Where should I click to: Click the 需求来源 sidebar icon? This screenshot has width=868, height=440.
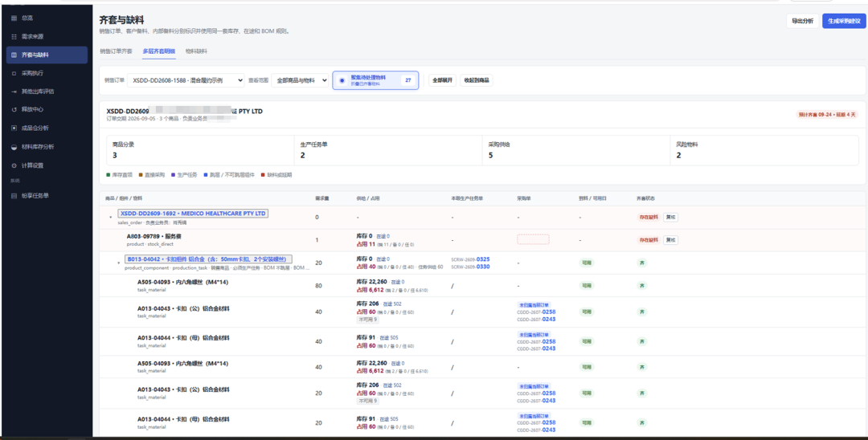point(14,36)
